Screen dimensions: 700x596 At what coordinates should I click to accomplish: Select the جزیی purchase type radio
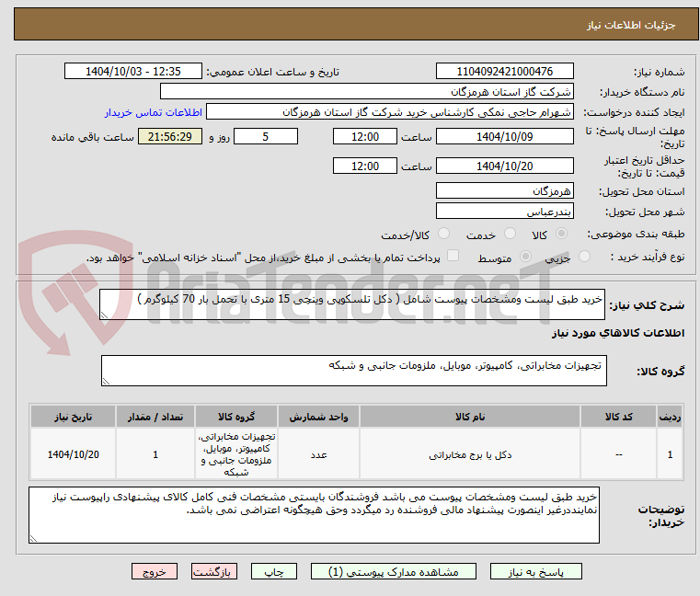(x=584, y=257)
